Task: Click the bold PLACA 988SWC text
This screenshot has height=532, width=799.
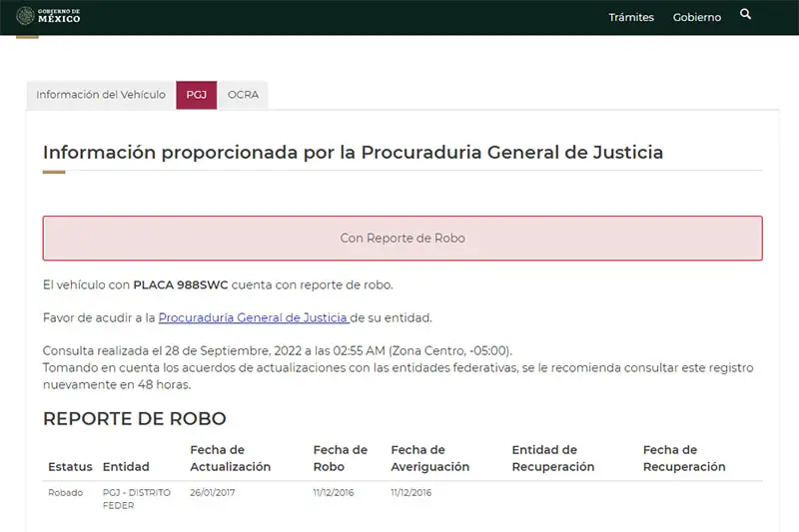Action: tap(180, 284)
